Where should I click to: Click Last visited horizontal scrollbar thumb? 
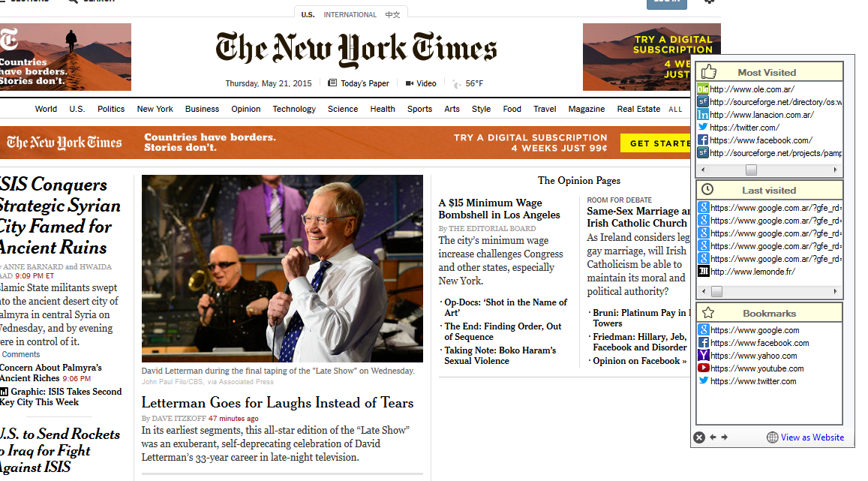717,291
